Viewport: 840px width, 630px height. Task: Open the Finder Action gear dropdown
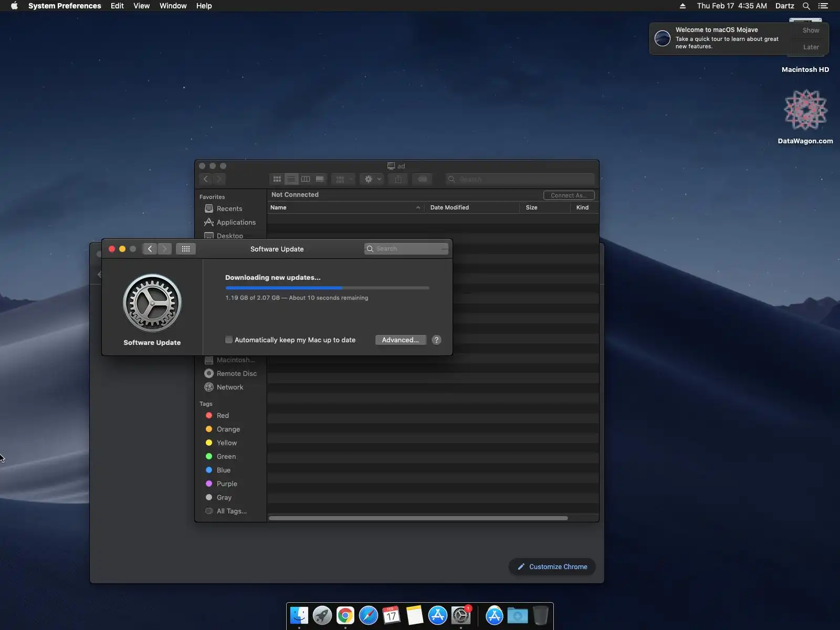[x=372, y=179]
